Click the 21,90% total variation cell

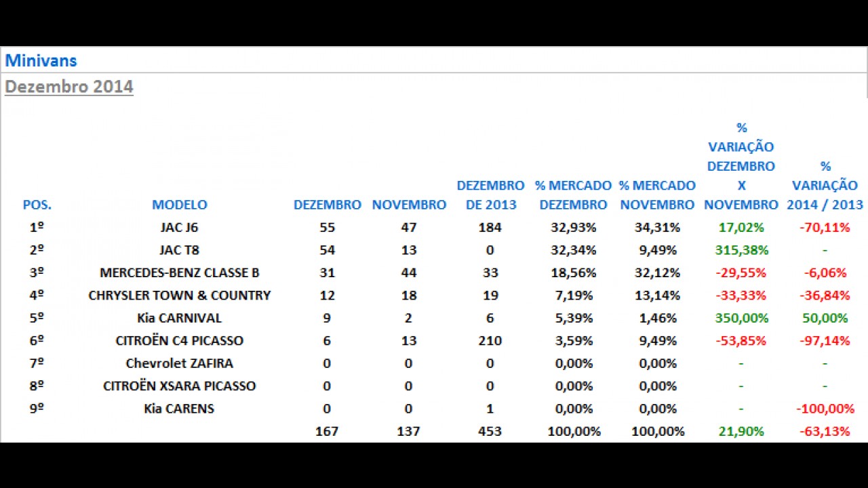pyautogui.click(x=741, y=431)
